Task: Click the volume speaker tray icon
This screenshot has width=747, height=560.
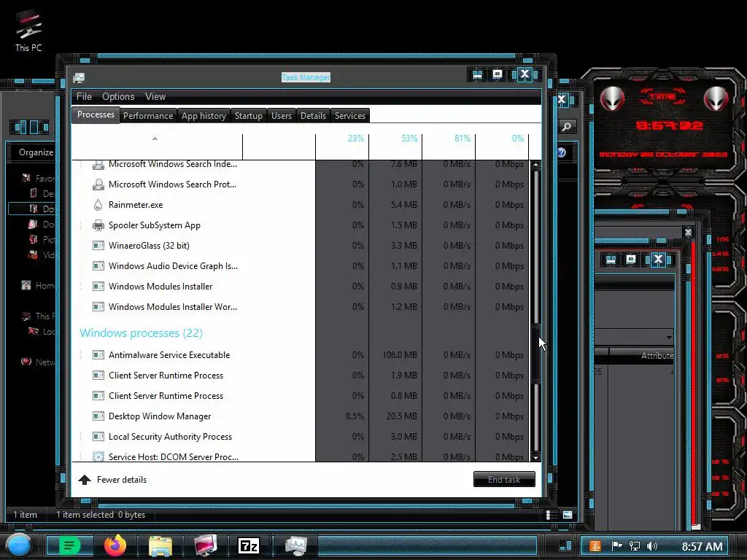Action: [x=652, y=546]
